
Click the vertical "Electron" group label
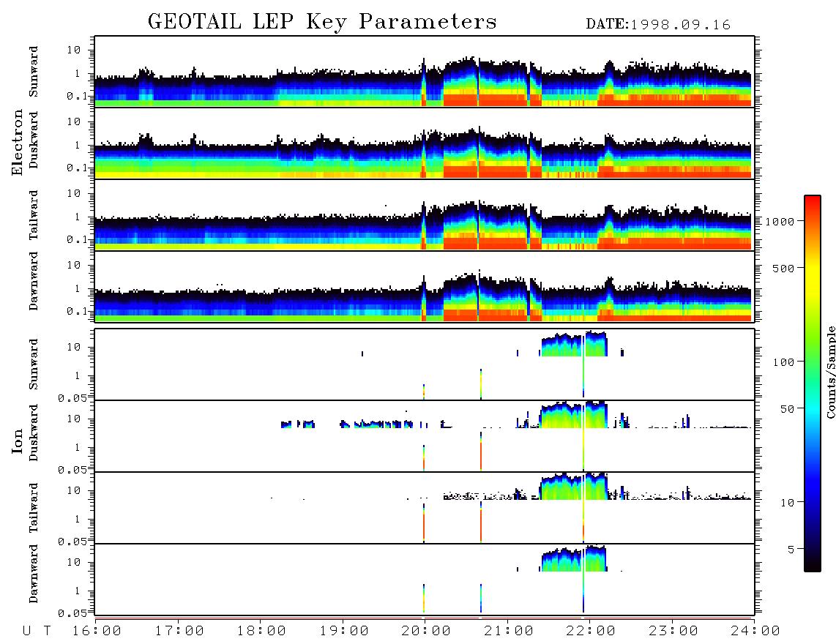[x=17, y=142]
